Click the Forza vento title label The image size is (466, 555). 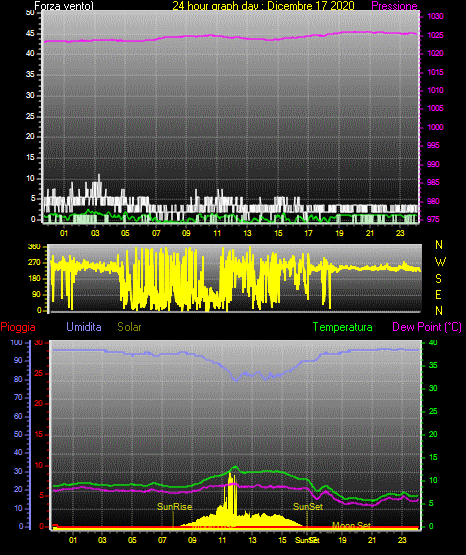click(x=64, y=6)
